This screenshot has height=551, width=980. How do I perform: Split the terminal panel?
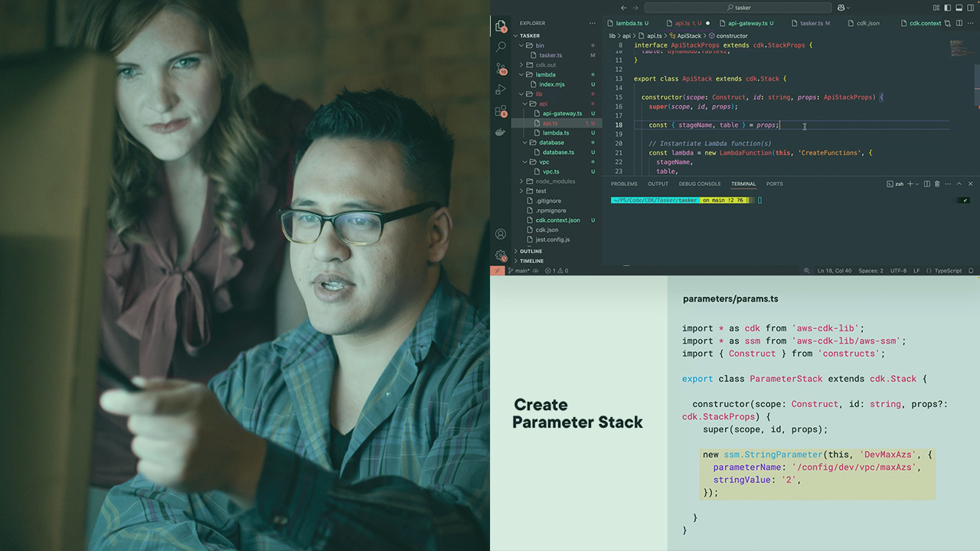coord(926,184)
